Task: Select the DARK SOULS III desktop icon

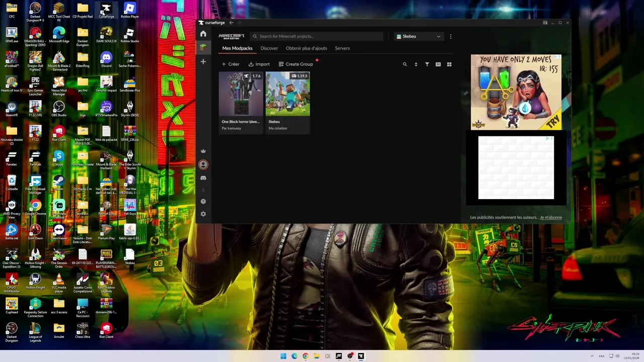Action: point(106,35)
